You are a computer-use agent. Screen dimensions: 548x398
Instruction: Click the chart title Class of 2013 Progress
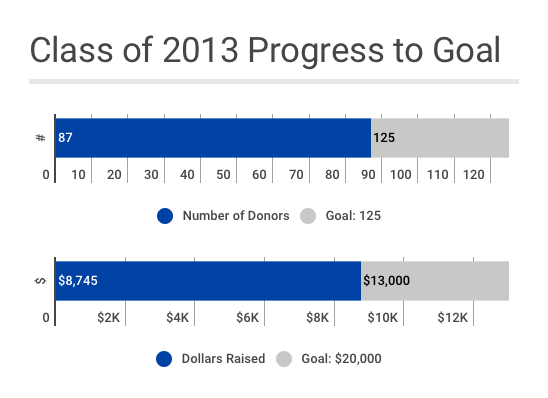click(265, 50)
